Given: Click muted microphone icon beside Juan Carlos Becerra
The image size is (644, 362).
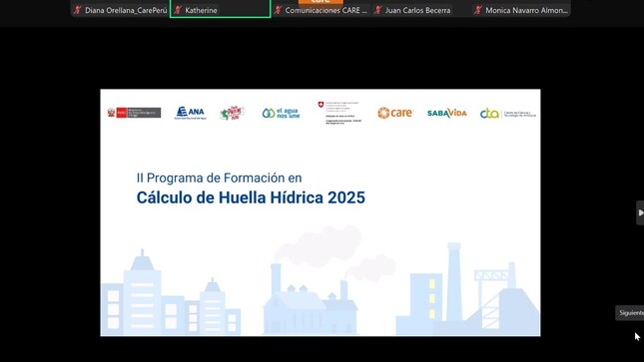Looking at the screenshot, I should click(377, 10).
